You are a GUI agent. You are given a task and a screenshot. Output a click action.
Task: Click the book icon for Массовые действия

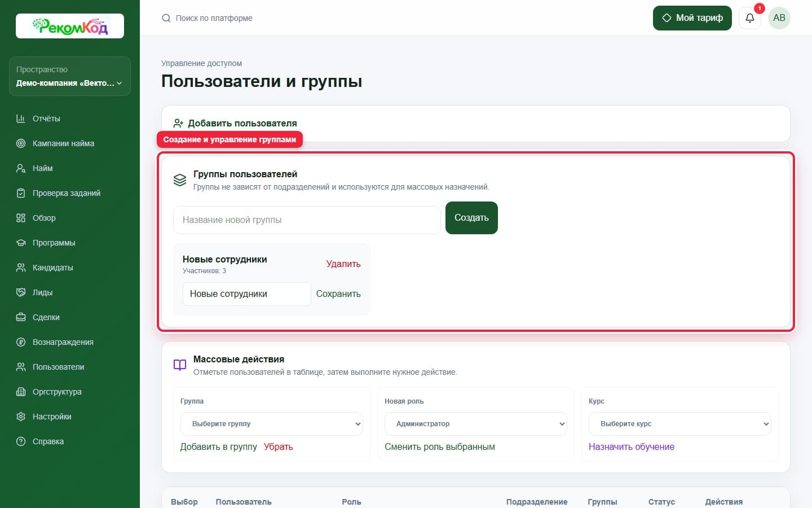click(180, 365)
